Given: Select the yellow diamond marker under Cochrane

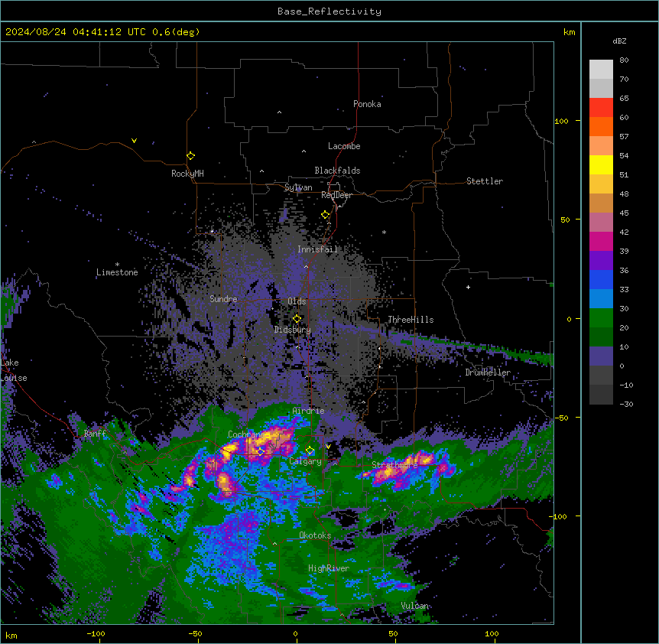Looking at the screenshot, I should pyautogui.click(x=260, y=452).
